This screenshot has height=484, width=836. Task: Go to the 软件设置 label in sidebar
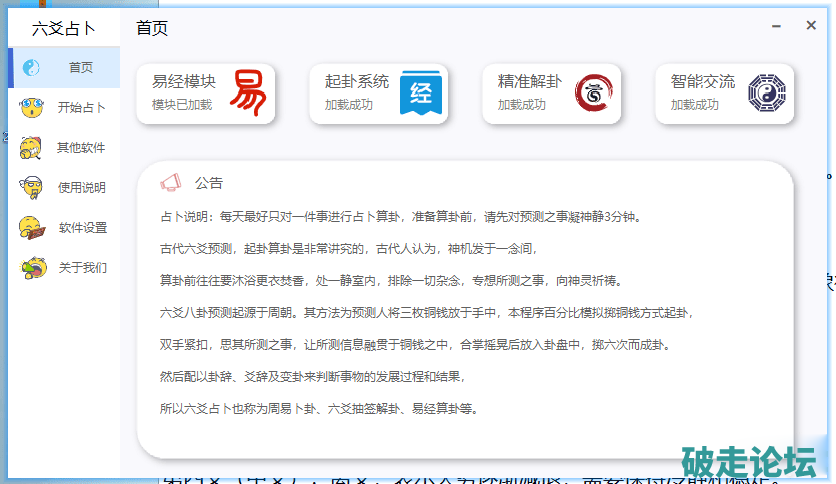tap(82, 228)
